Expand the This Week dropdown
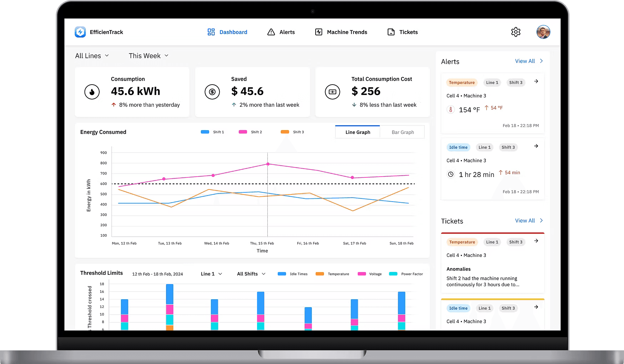 tap(148, 56)
